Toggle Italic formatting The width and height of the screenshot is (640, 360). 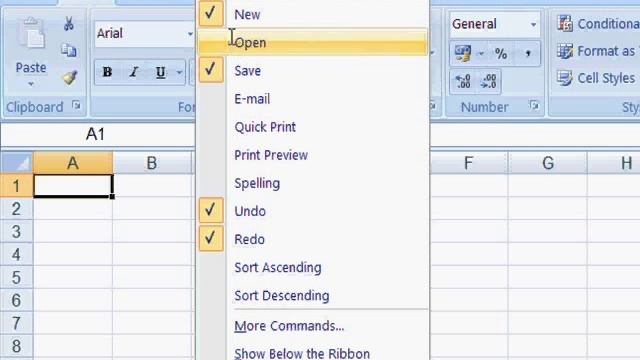click(133, 72)
